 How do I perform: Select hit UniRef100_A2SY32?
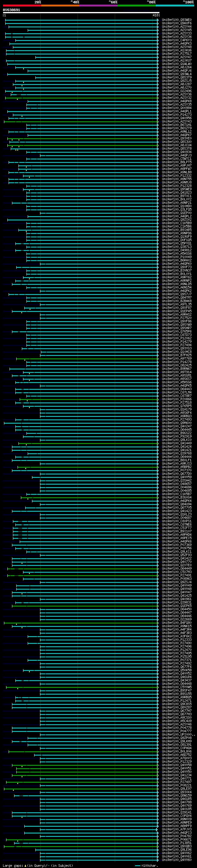[x=177, y=98]
